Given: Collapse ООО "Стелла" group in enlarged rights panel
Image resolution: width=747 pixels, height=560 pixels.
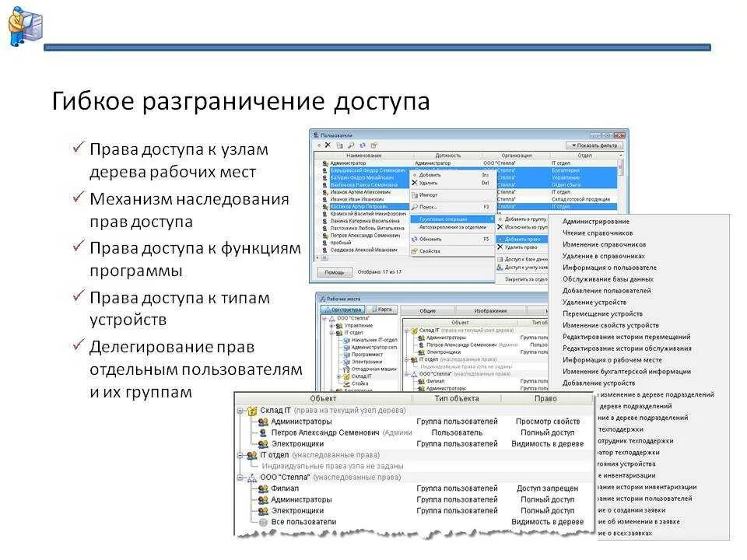Looking at the screenshot, I should tap(240, 477).
